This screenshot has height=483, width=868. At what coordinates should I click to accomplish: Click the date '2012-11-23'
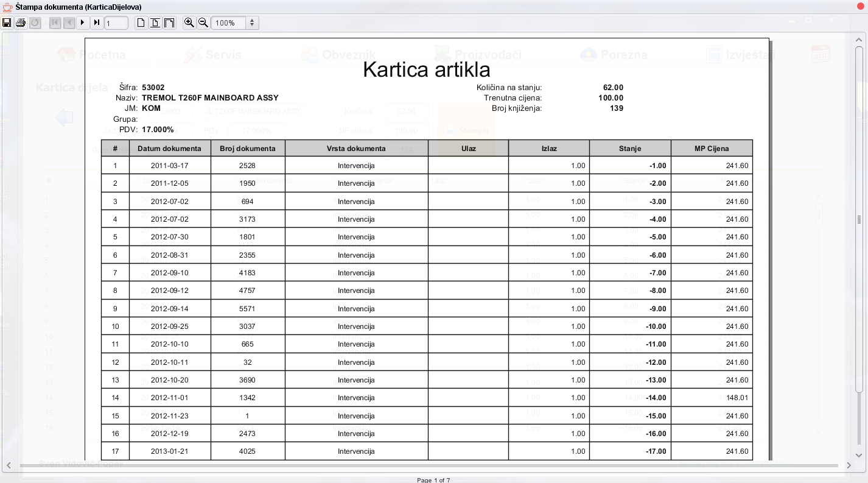(169, 416)
